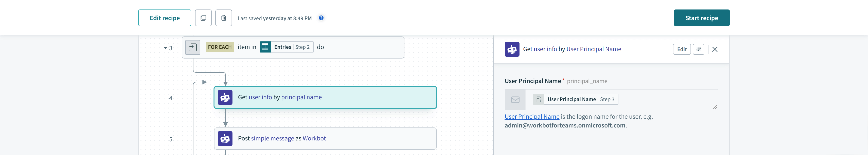Viewport: 868px width, 155px height.
Task: Click the Entries table datapill icon
Action: 265,47
